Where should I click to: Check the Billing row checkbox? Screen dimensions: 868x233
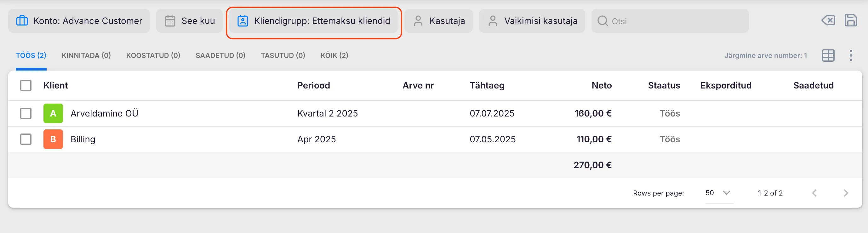click(x=26, y=139)
